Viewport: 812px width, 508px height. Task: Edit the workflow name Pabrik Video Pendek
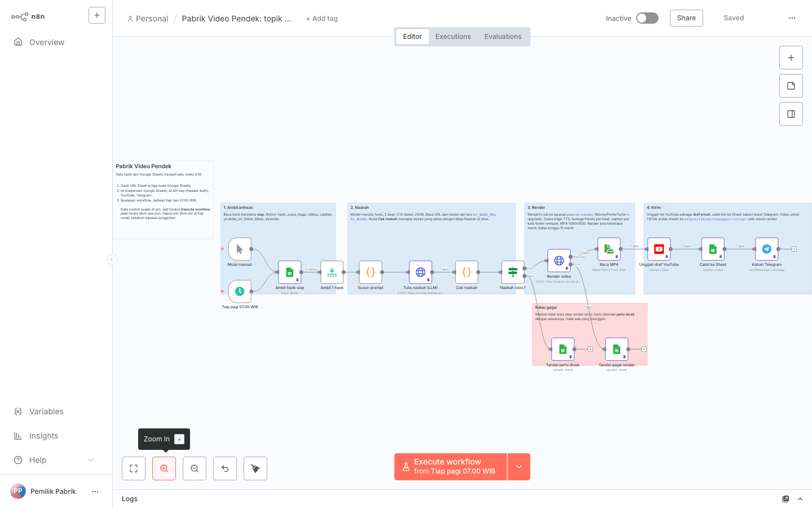[237, 19]
